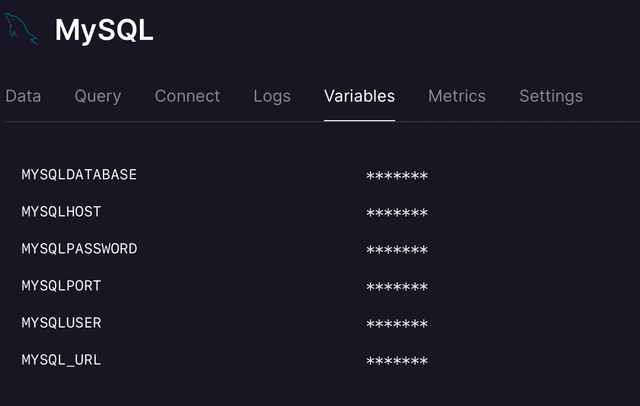640x406 pixels.
Task: Show the hidden MYSQLPASSWORD value
Action: (397, 251)
